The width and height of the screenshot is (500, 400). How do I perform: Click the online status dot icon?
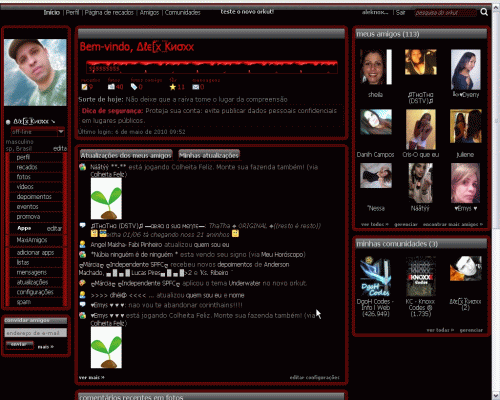point(8,122)
